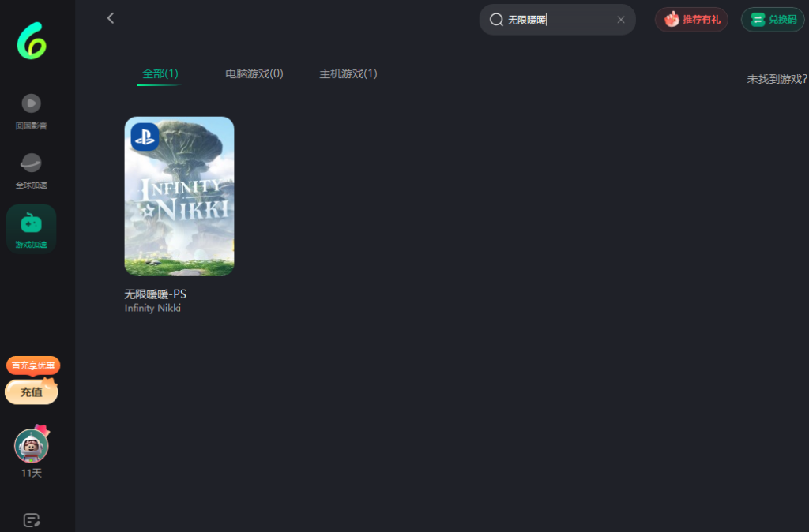
Task: Click the 未找到游戏? link
Action: click(x=777, y=79)
